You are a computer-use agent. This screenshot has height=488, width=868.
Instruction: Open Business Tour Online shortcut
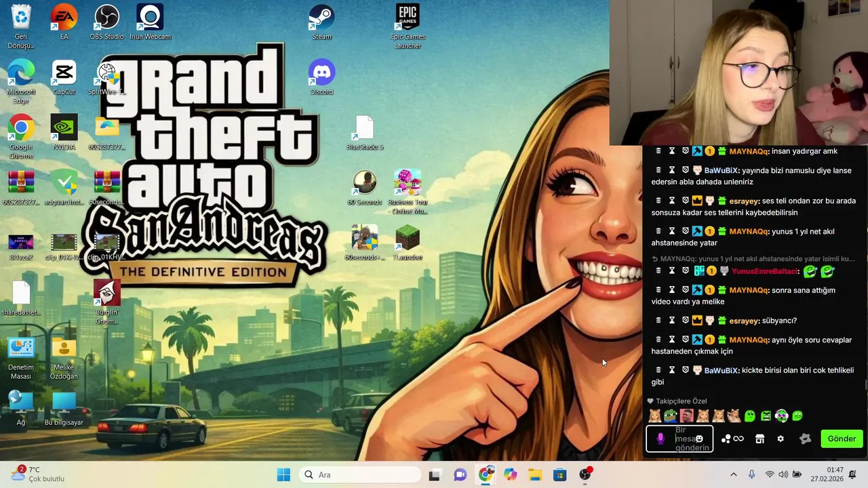tap(408, 192)
